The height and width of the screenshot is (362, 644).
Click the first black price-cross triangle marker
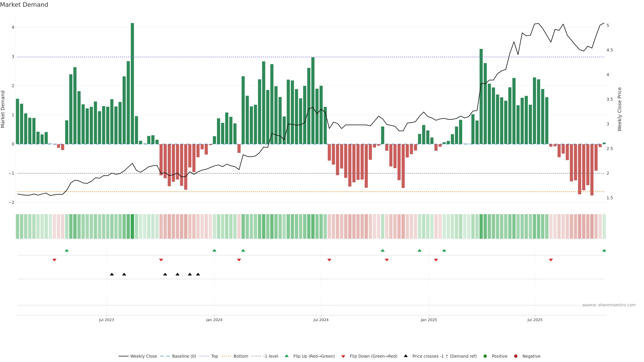(112, 274)
